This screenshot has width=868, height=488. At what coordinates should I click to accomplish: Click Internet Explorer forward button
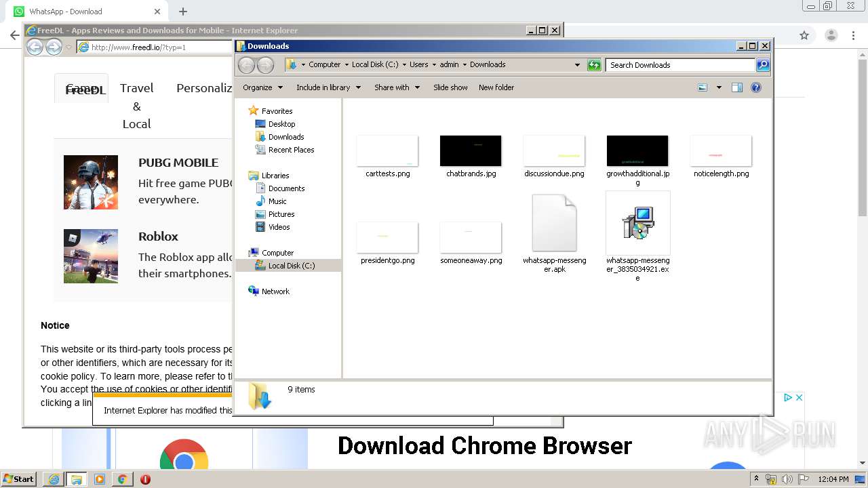[54, 47]
